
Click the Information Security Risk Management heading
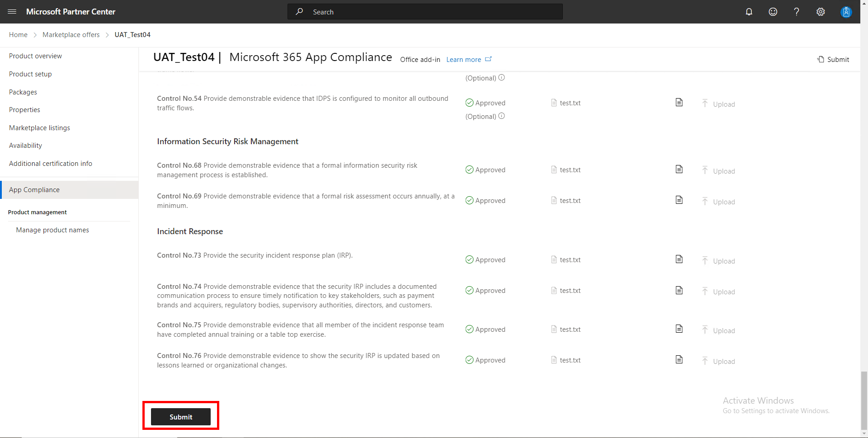(x=228, y=141)
